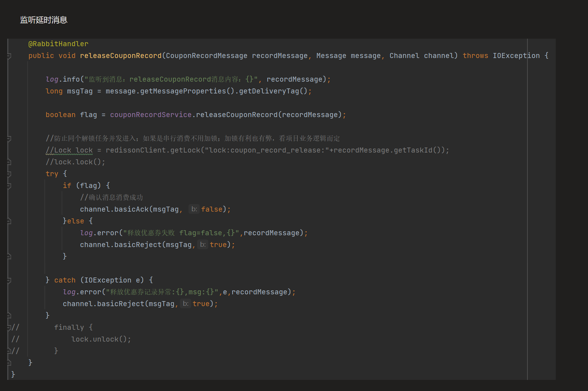Collapse the fold marker on the catch (IOException e) line
The width and height of the screenshot is (588, 391).
9,280
